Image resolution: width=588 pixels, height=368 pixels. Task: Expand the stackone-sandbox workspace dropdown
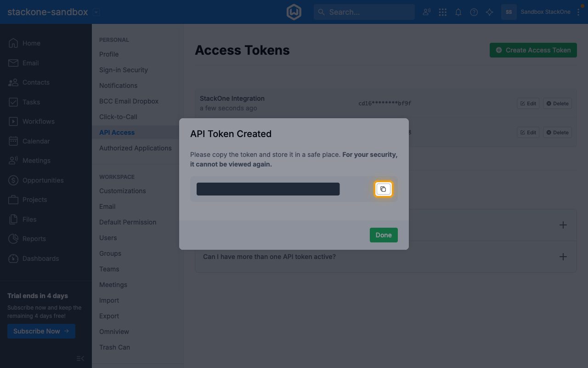pyautogui.click(x=96, y=12)
